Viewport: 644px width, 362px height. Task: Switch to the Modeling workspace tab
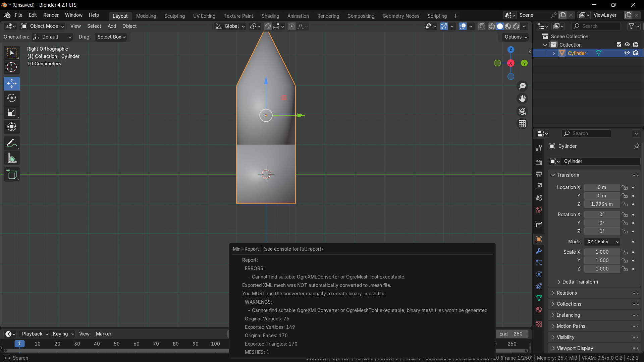point(146,16)
